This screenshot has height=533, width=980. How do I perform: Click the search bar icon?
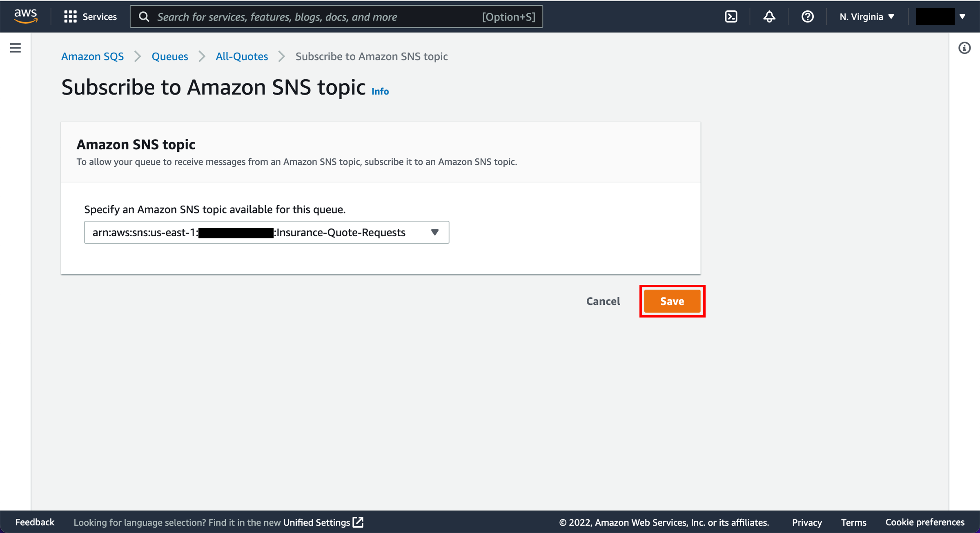(144, 16)
